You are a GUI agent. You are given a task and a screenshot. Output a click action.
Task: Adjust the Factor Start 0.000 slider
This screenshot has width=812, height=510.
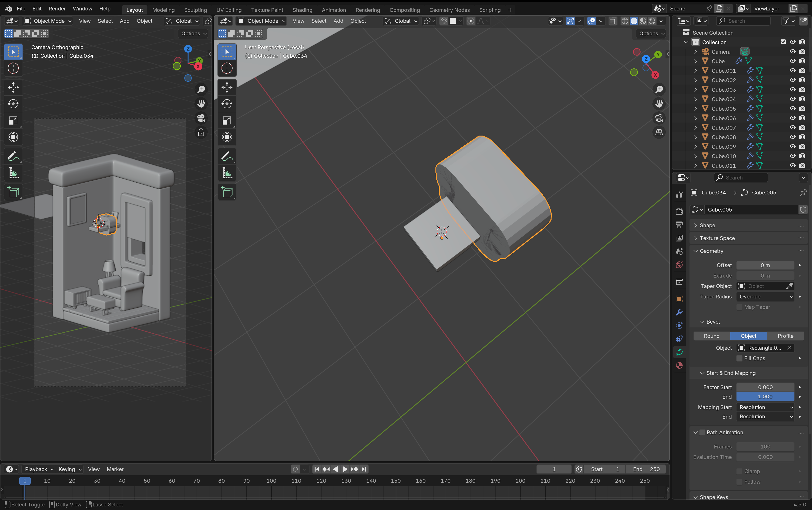pos(765,387)
